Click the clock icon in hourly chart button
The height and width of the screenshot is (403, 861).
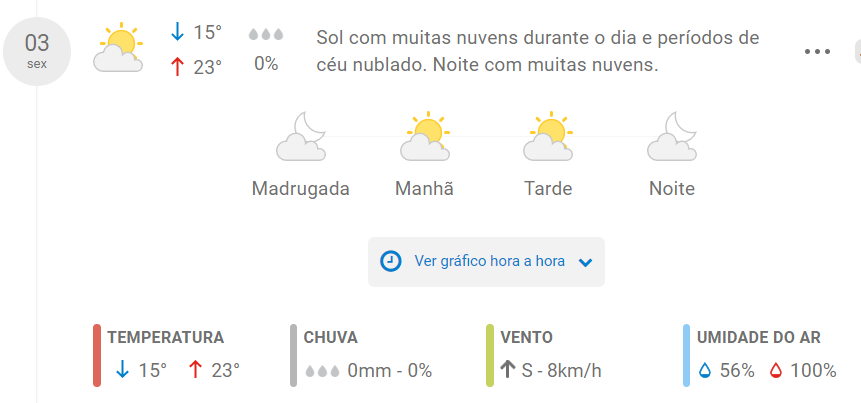pos(390,261)
